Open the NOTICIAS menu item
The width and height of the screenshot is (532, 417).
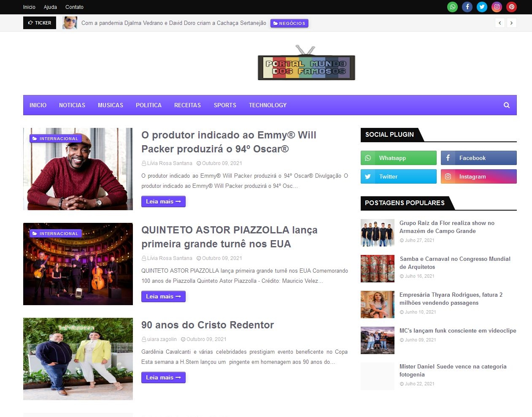(72, 105)
